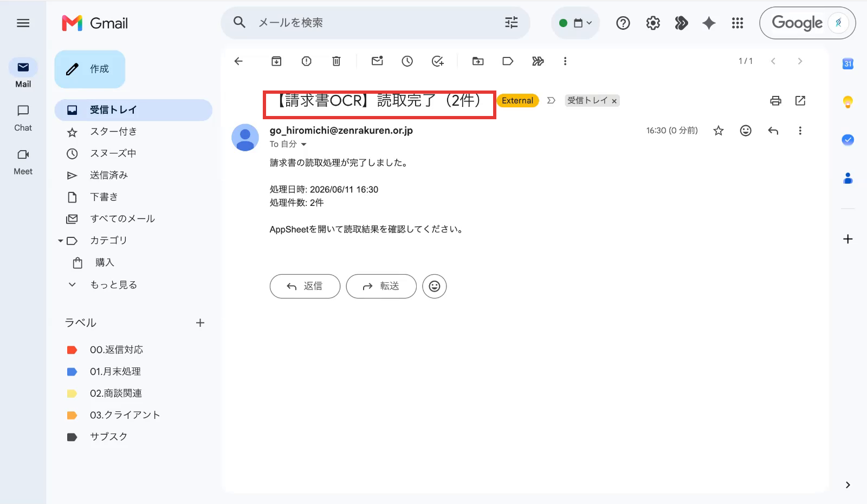Image resolution: width=867 pixels, height=504 pixels.
Task: Create new label plus icon
Action: pyautogui.click(x=200, y=323)
